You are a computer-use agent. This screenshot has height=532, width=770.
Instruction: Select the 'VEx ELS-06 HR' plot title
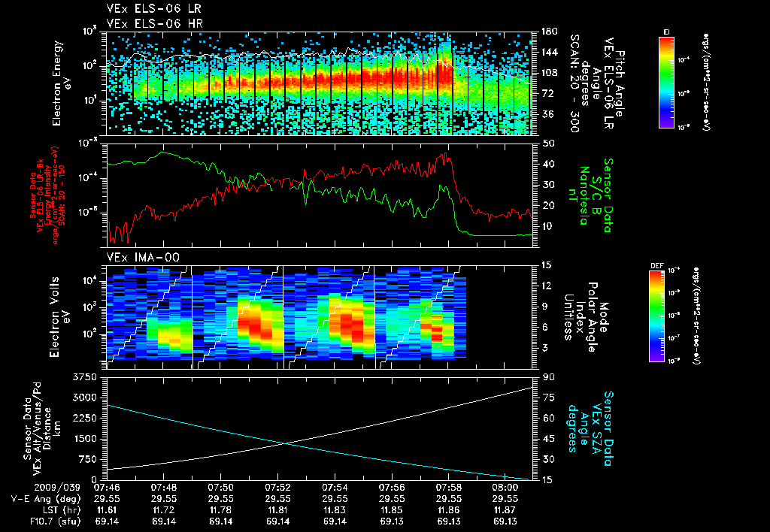(x=154, y=23)
